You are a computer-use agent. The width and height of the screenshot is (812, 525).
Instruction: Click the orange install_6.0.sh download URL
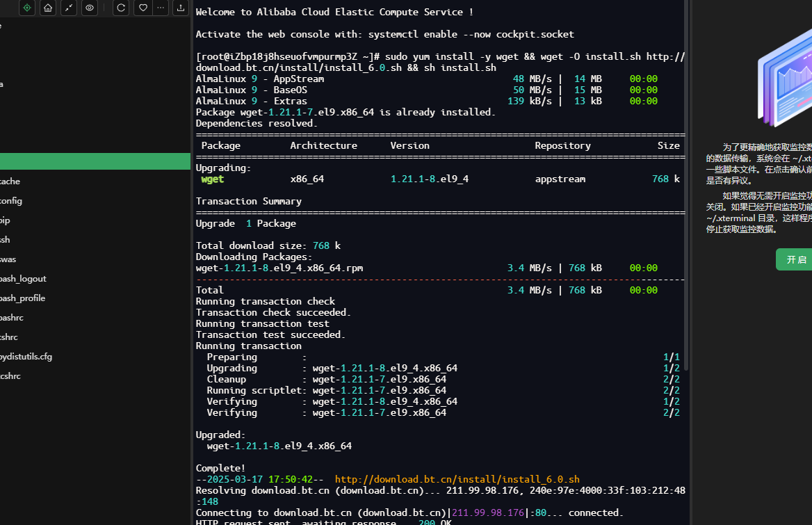click(457, 479)
